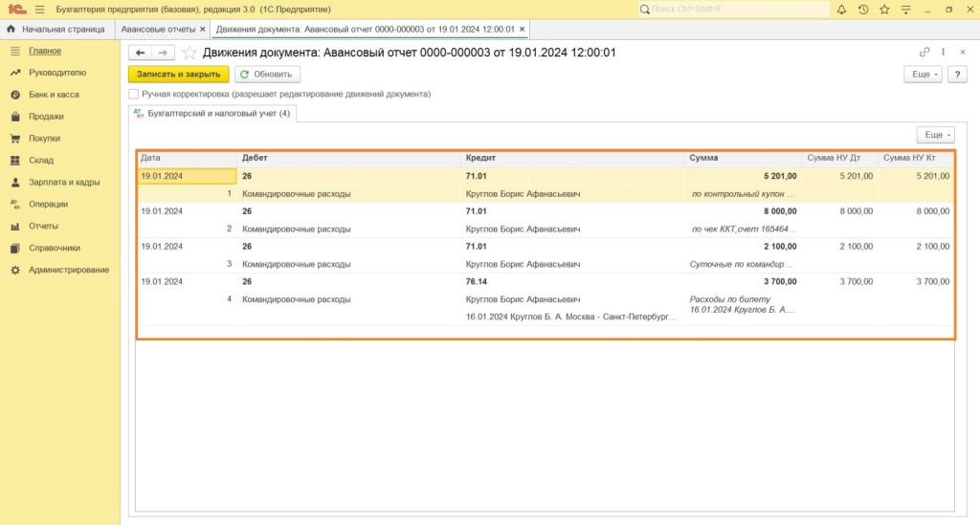Open the main hamburger menu in title bar
980x525 pixels.
pos(39,10)
